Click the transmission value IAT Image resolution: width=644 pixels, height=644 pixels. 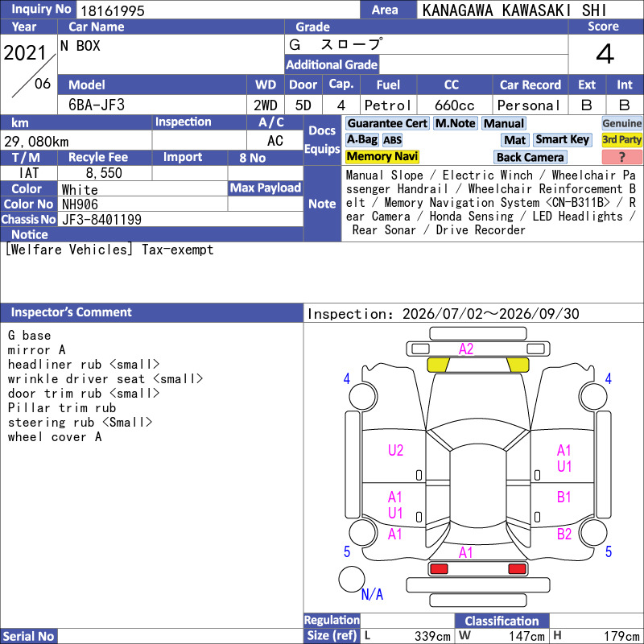click(x=29, y=173)
